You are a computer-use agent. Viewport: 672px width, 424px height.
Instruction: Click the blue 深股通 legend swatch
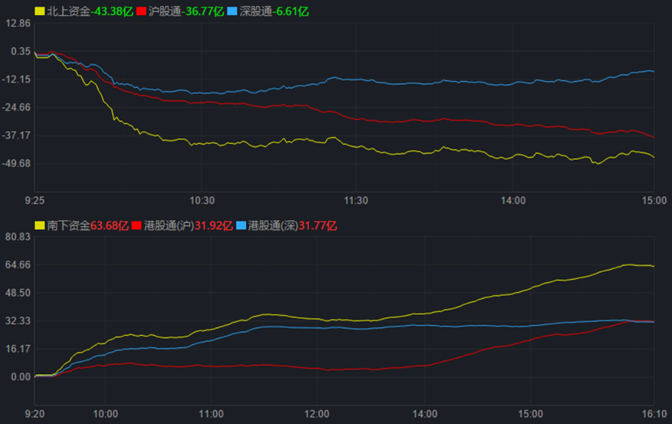(232, 11)
